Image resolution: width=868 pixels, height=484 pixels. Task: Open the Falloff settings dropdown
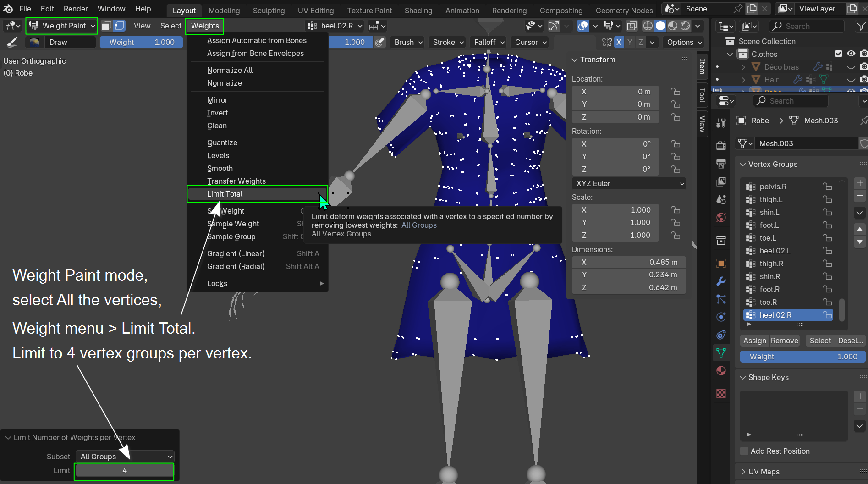[489, 42]
